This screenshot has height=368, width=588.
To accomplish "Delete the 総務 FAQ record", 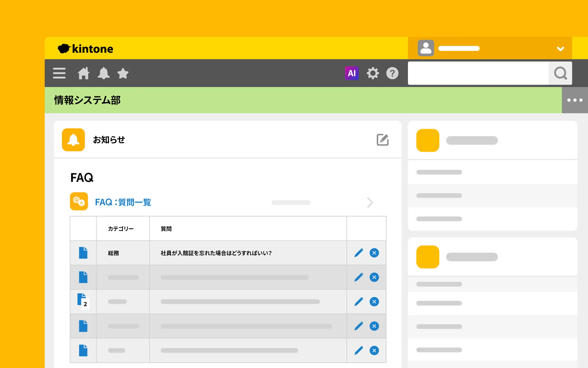I will tap(374, 253).
